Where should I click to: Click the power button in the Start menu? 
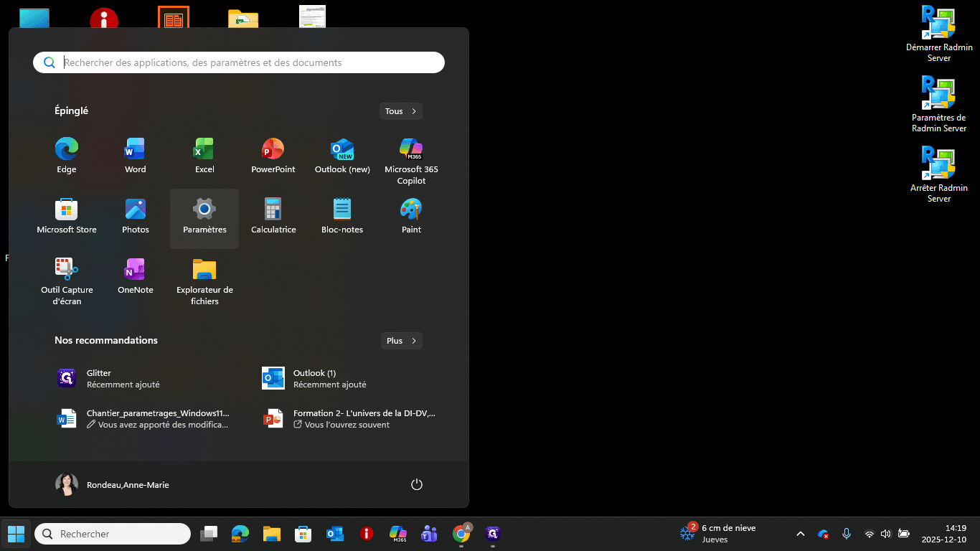click(417, 485)
